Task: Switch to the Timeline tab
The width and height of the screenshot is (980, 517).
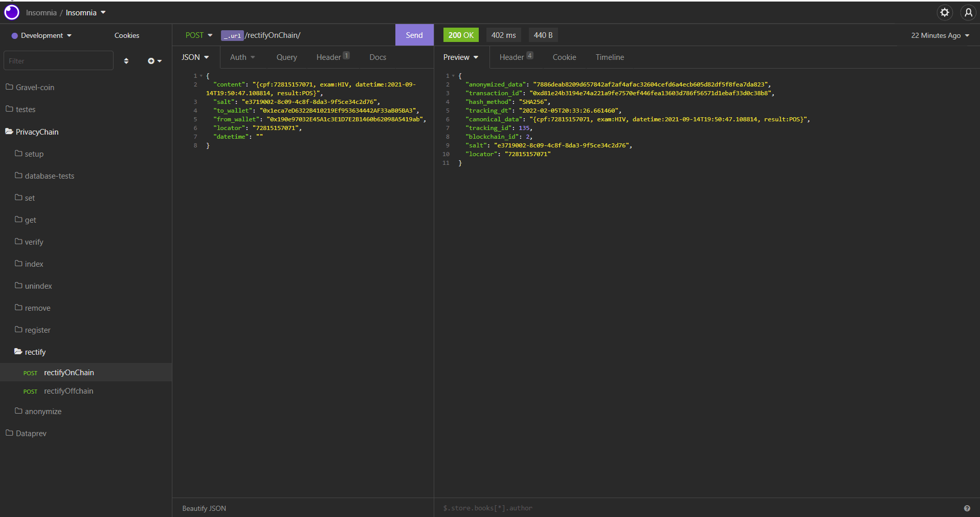Action: coord(609,57)
